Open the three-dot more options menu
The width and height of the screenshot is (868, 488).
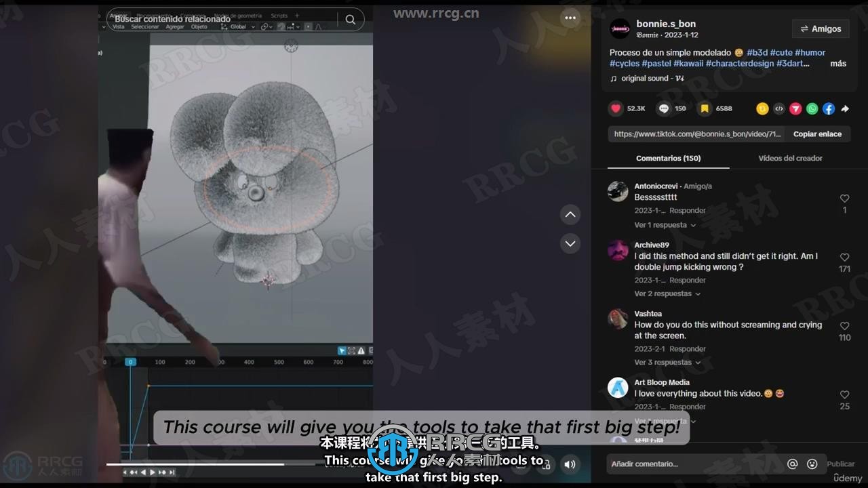coord(570,18)
